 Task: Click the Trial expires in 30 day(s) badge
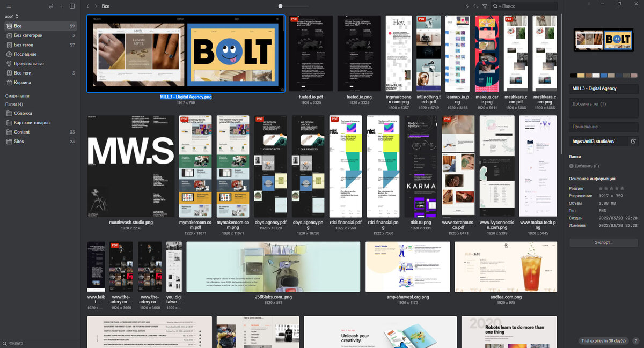tap(603, 340)
